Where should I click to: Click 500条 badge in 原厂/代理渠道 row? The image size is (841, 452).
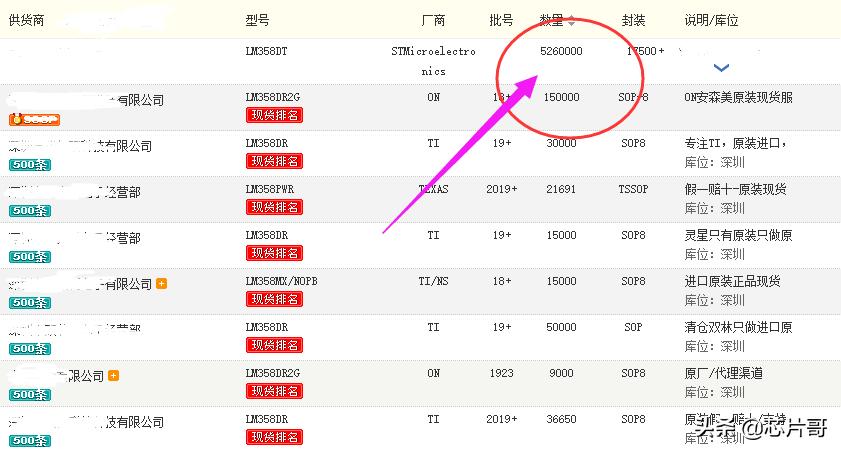point(30,395)
